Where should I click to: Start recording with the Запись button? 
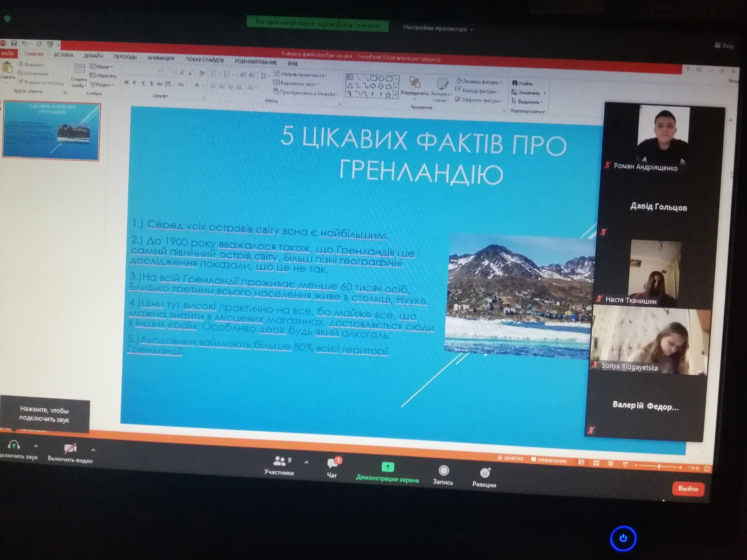point(444,470)
